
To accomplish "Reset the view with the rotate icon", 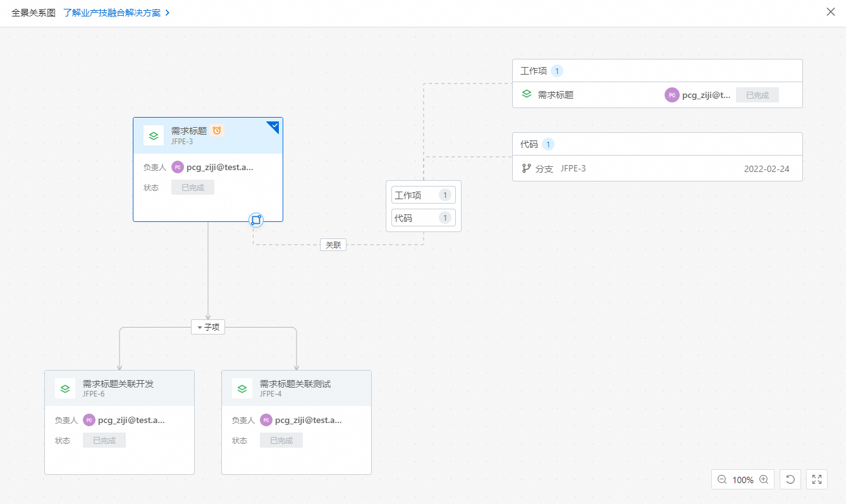I will click(x=790, y=479).
